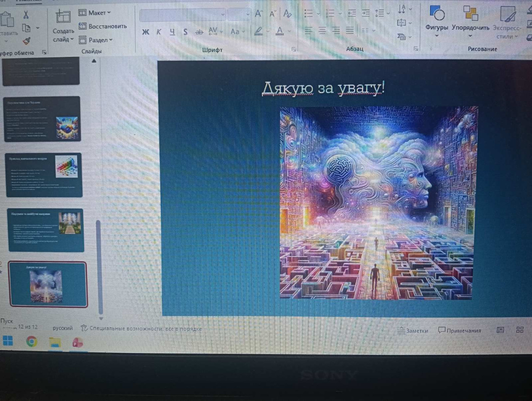
Task: Open the font name combo box
Action: click(x=182, y=15)
